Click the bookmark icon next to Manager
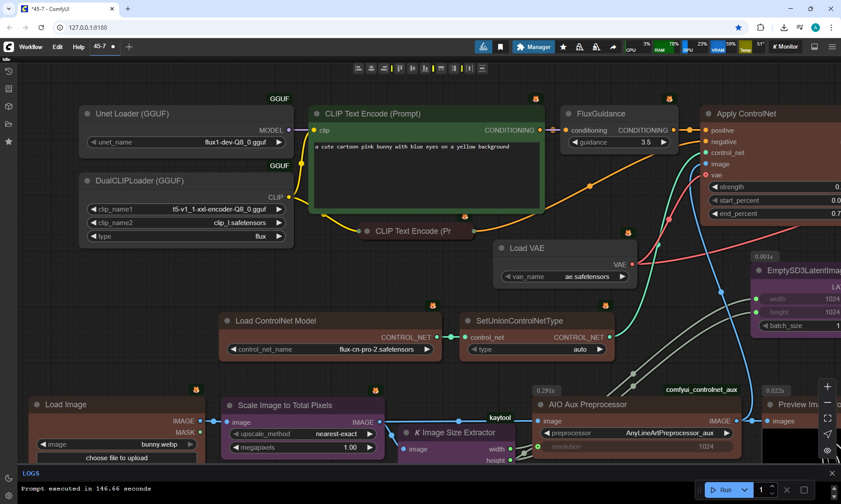The width and height of the screenshot is (841, 504). [x=500, y=47]
